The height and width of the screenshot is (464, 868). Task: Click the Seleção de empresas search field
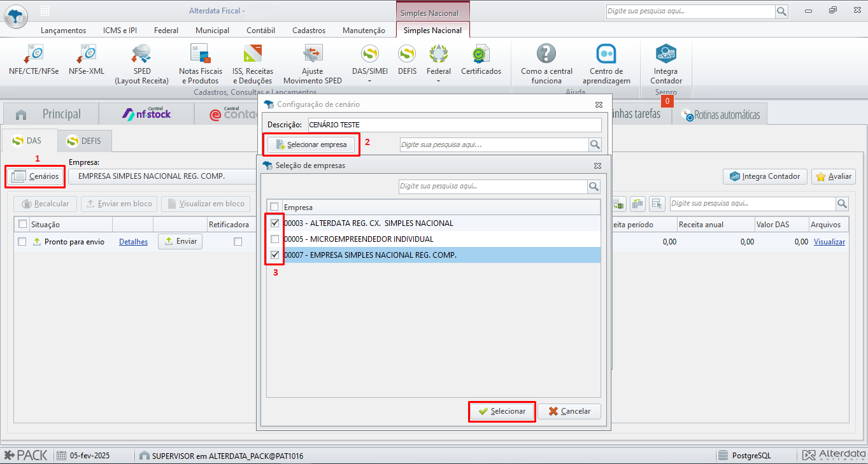pyautogui.click(x=492, y=186)
